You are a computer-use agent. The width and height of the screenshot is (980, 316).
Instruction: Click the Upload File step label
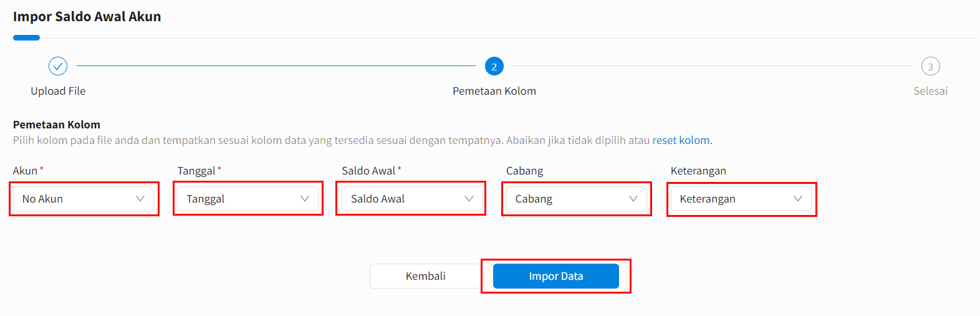58,91
